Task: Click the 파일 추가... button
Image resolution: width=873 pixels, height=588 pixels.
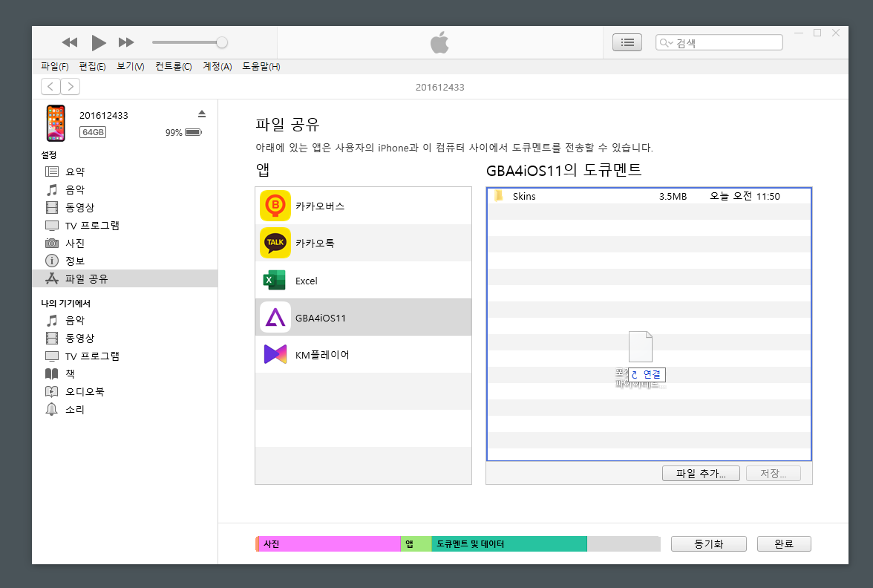Action: pos(701,474)
